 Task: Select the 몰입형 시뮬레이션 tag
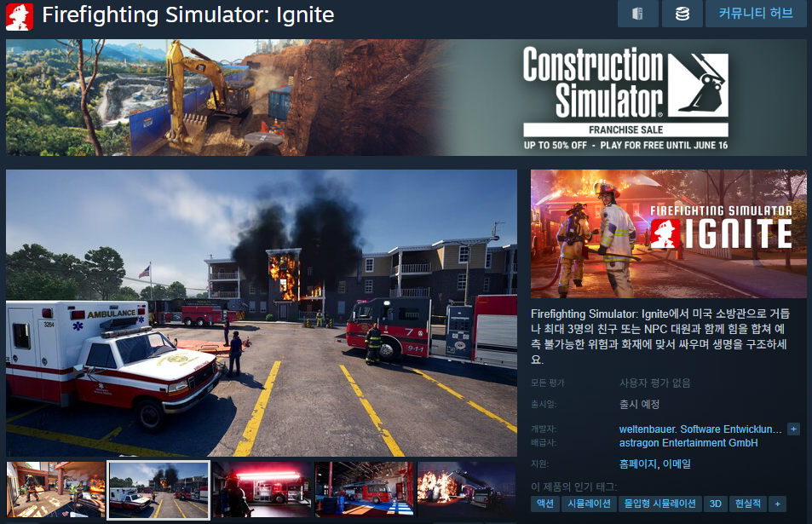point(660,504)
